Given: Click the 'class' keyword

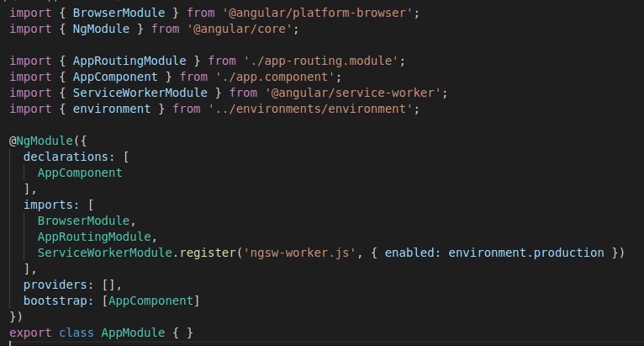Looking at the screenshot, I should pos(77,333).
